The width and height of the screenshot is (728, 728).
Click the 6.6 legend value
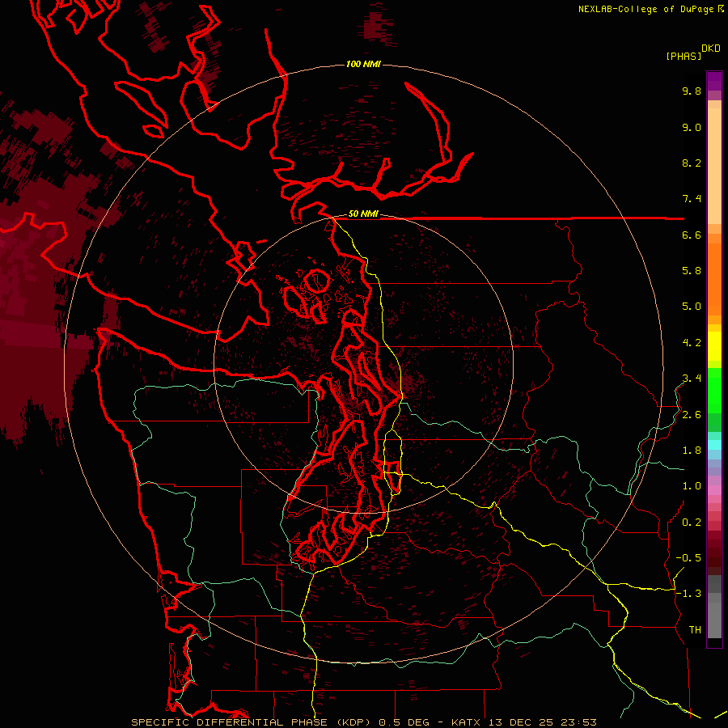tap(692, 235)
